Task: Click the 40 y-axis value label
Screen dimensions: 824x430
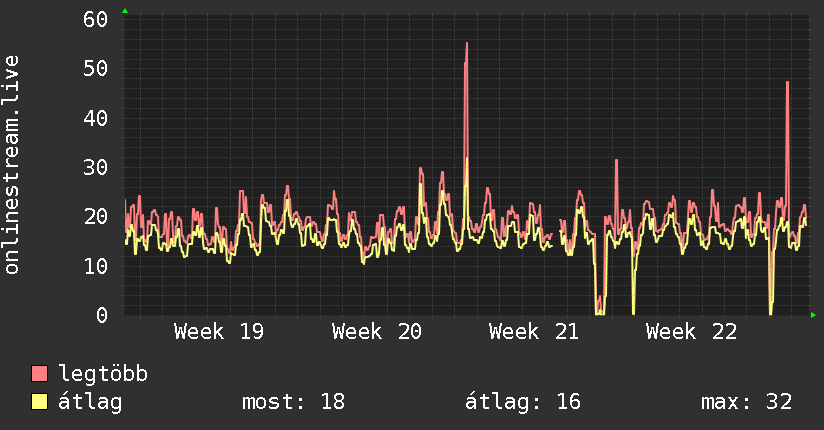Action: 95,118
